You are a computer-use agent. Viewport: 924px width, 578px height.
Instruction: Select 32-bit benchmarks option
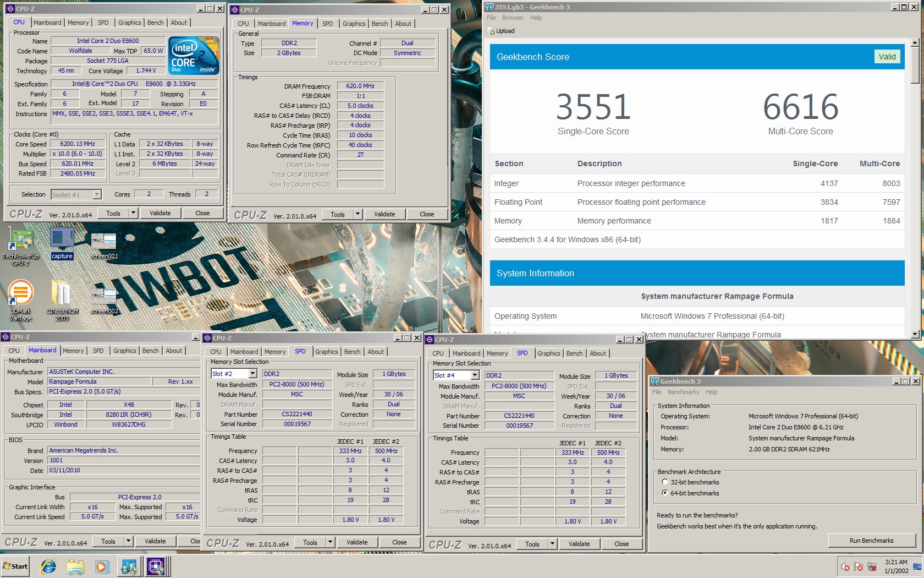[664, 482]
